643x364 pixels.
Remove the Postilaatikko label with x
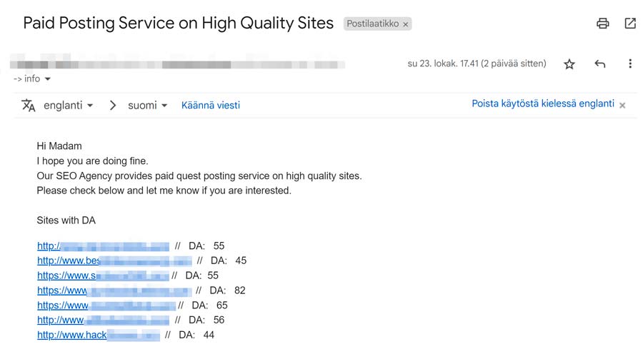click(406, 24)
